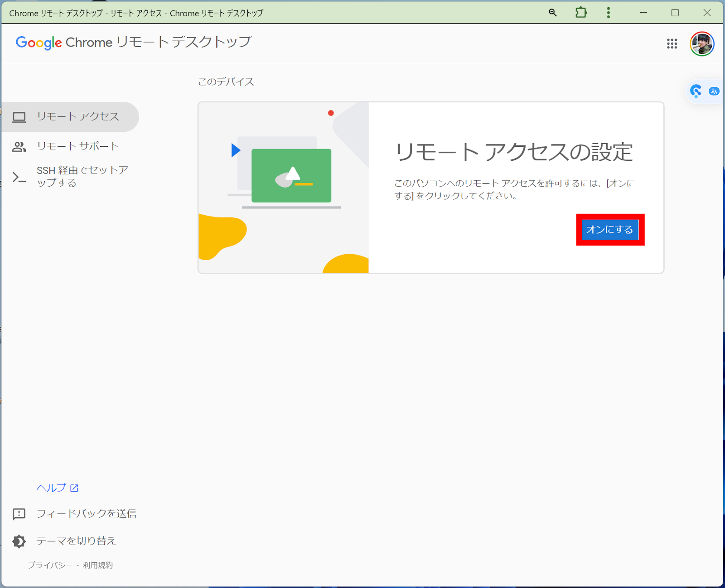Open the Google account profile picture

click(702, 44)
